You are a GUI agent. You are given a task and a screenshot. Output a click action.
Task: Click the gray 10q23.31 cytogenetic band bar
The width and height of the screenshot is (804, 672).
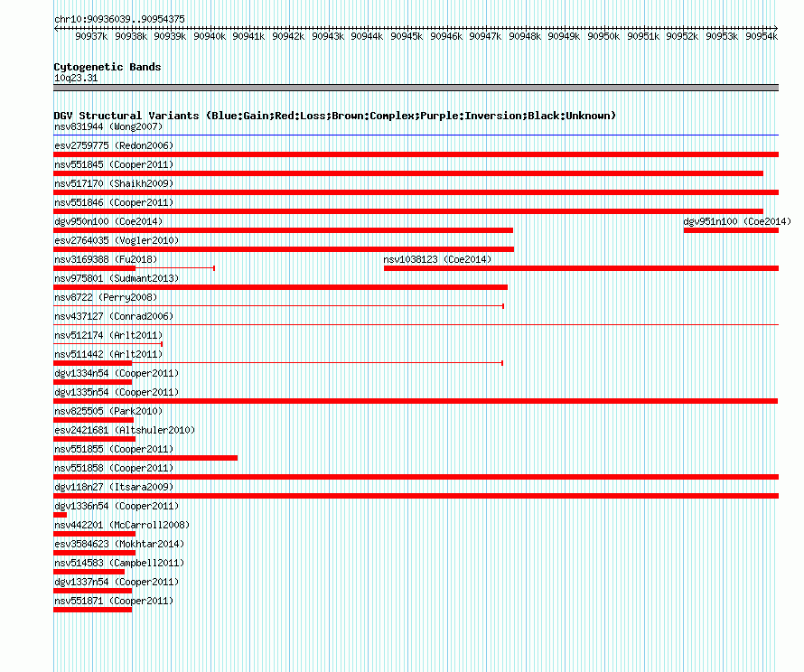point(416,88)
